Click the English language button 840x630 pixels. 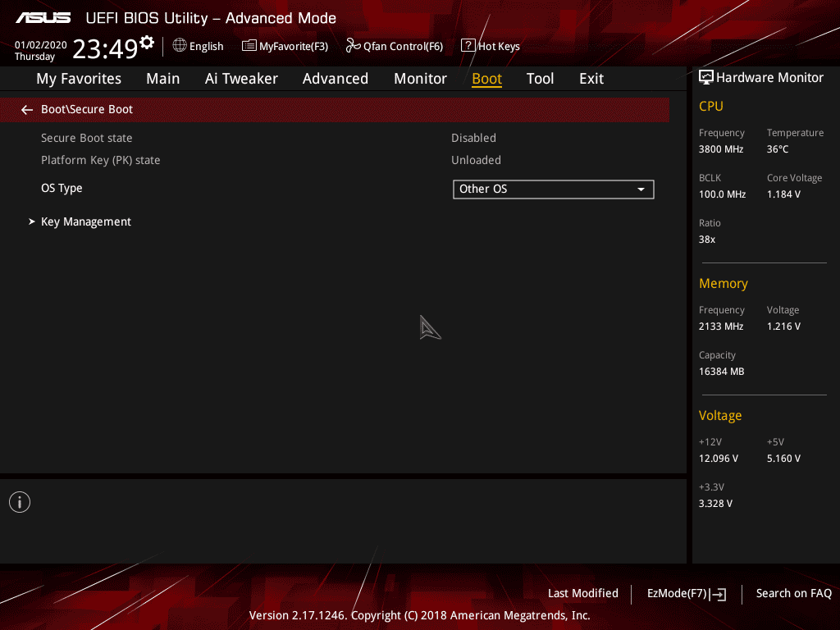point(199,46)
